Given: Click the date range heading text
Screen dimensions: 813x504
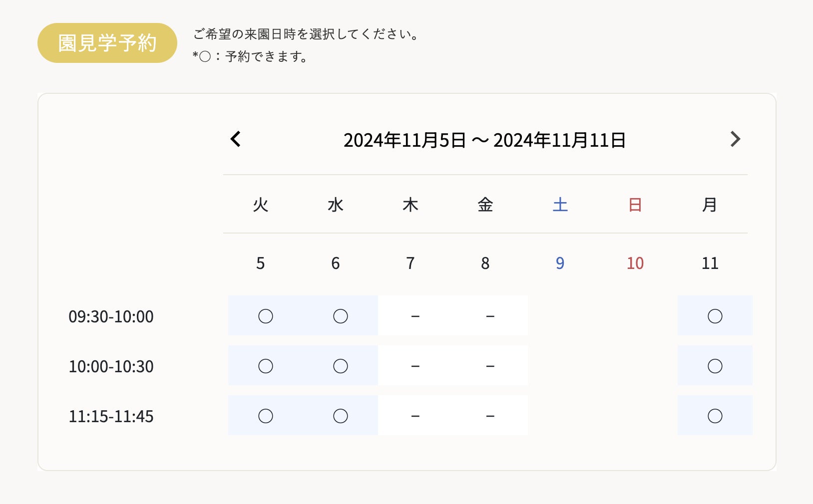Looking at the screenshot, I should coord(484,140).
